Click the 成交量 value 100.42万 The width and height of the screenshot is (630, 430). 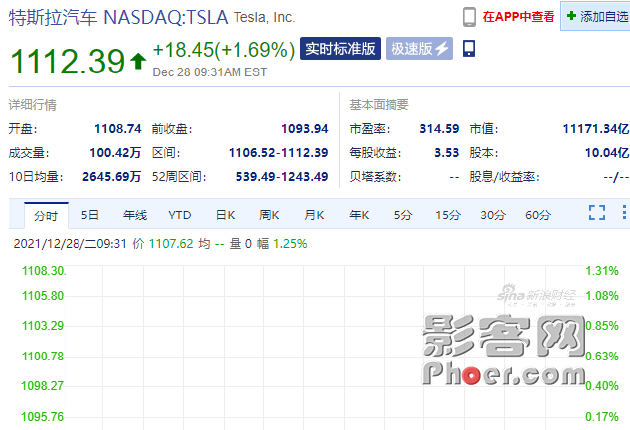point(115,153)
